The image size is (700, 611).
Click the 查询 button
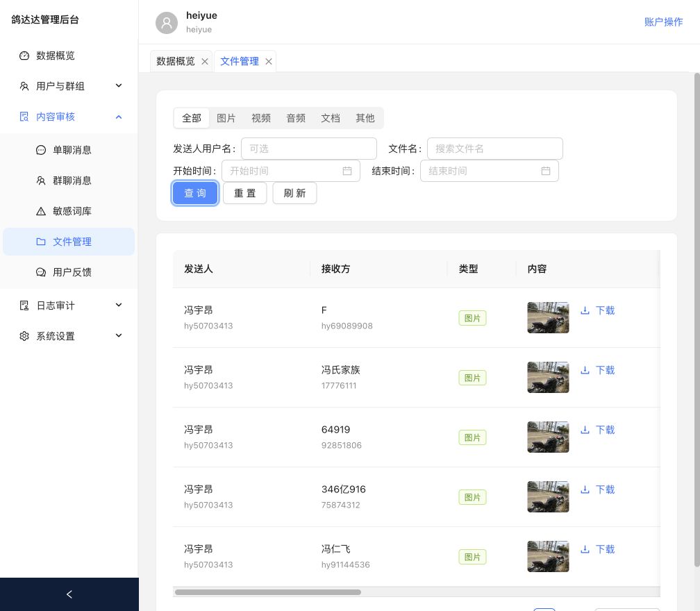(x=195, y=193)
